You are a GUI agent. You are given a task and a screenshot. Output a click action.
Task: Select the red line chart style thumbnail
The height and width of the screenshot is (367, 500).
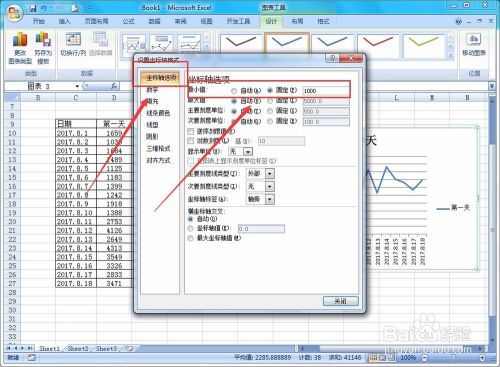click(x=378, y=45)
